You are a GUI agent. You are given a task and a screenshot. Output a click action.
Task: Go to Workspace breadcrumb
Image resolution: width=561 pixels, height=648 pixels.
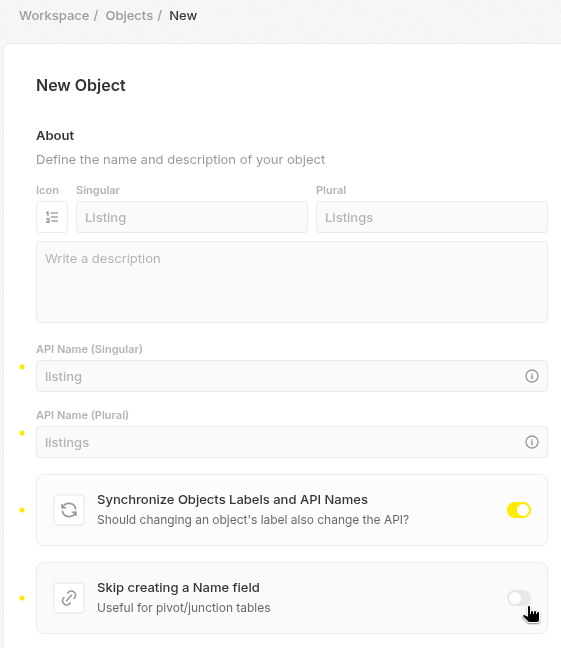[54, 16]
